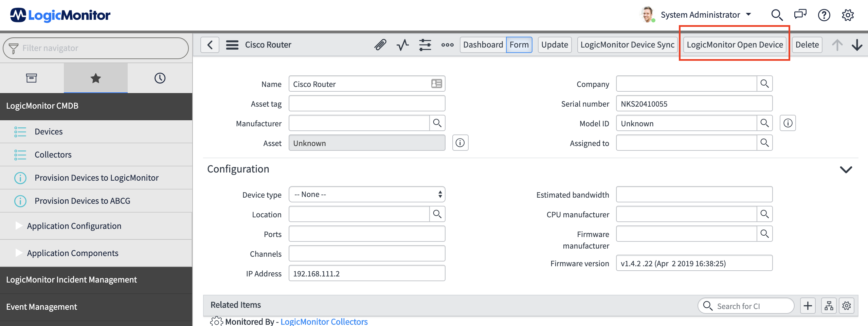The image size is (868, 326).
Task: Open the personalize form sliders icon
Action: [425, 45]
